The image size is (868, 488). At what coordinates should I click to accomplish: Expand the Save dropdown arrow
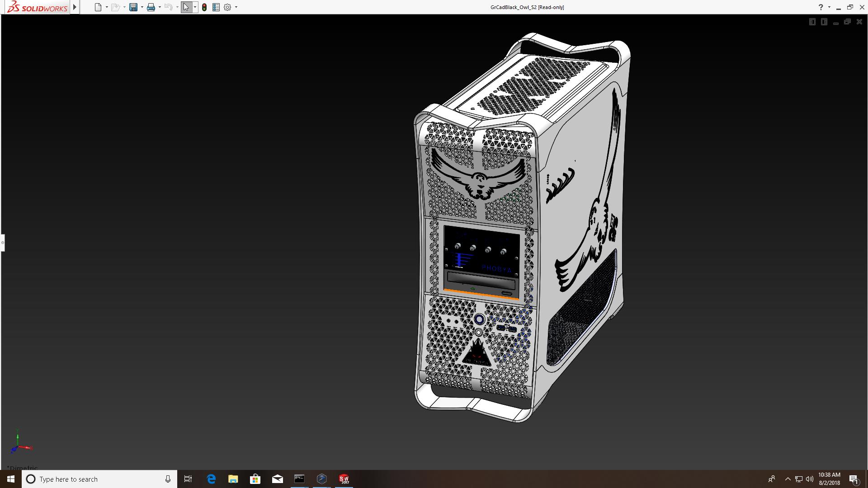(142, 7)
